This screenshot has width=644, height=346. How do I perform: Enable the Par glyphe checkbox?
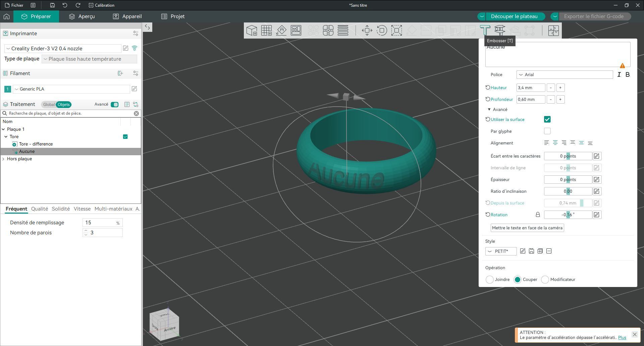tap(547, 131)
